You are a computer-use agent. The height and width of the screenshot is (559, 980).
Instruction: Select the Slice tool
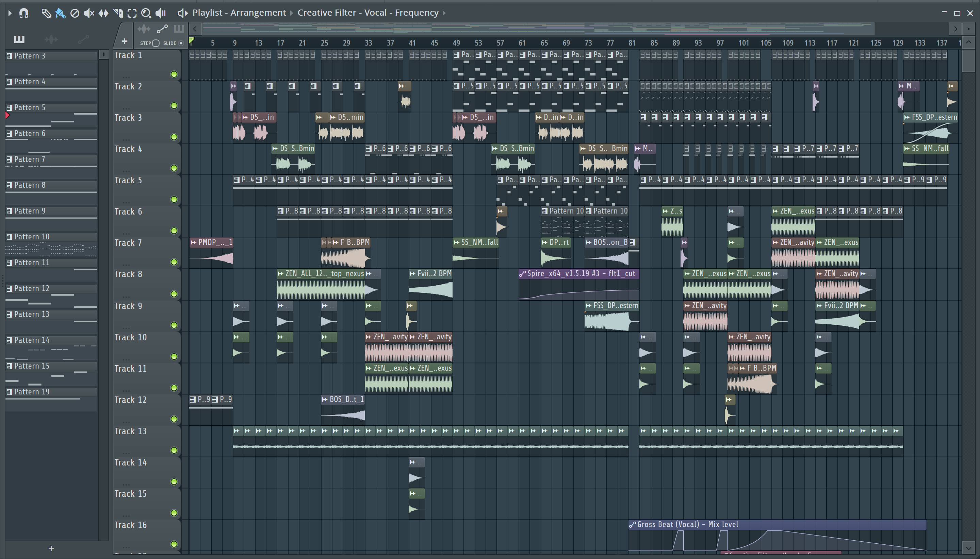click(x=118, y=14)
